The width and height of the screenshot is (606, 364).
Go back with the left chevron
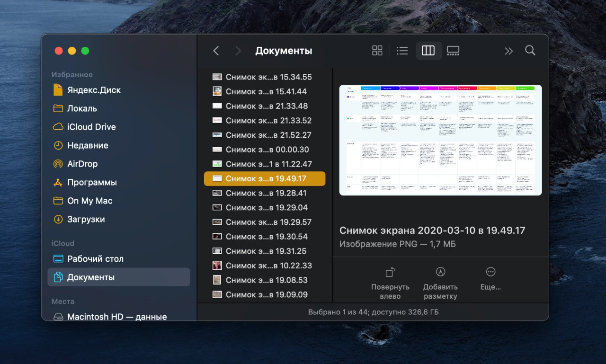(216, 51)
